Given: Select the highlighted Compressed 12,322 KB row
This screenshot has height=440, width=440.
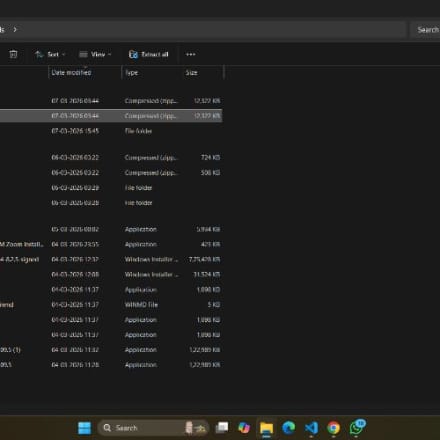Looking at the screenshot, I should pos(111,116).
